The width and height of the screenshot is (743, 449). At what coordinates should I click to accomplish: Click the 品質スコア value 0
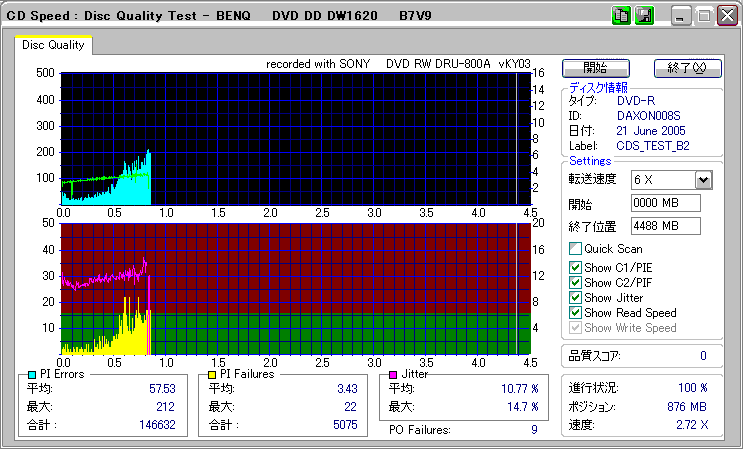click(703, 356)
